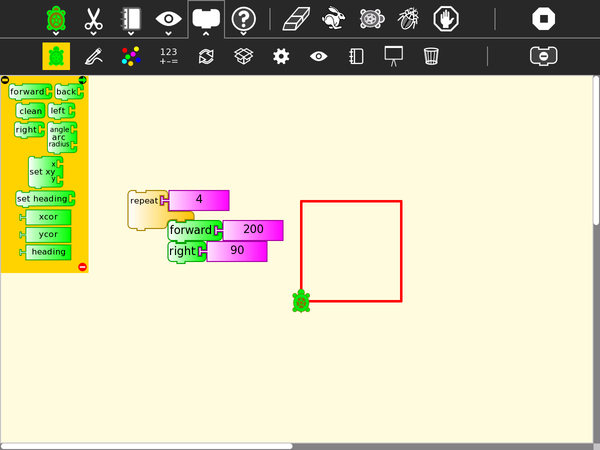
Task: Open the Help toolbar question mark
Action: [243, 18]
